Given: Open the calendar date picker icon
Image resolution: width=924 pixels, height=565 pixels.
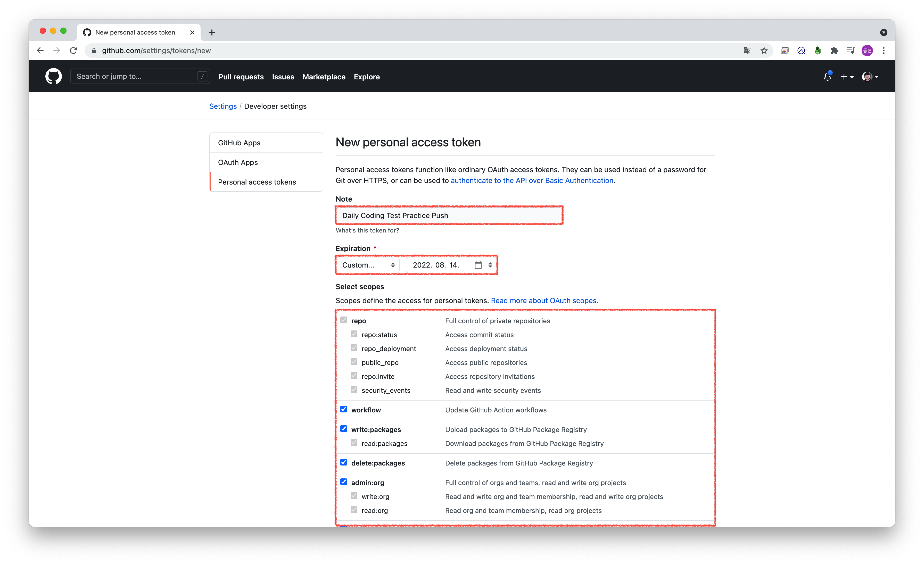Looking at the screenshot, I should pyautogui.click(x=478, y=265).
